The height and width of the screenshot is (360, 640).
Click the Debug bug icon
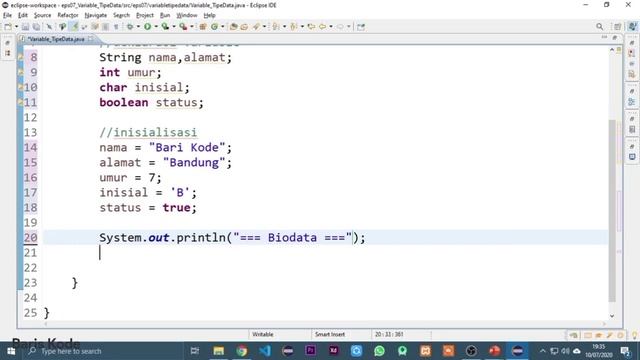point(130,27)
